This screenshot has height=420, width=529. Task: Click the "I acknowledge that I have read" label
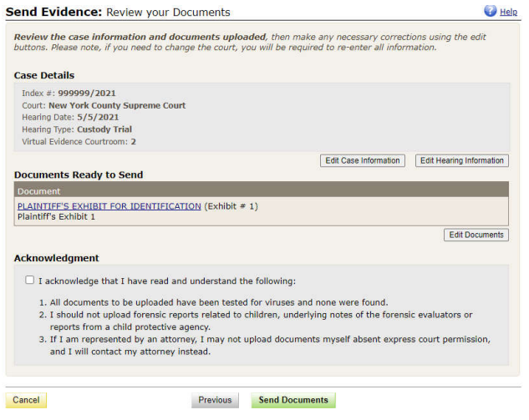pos(166,281)
